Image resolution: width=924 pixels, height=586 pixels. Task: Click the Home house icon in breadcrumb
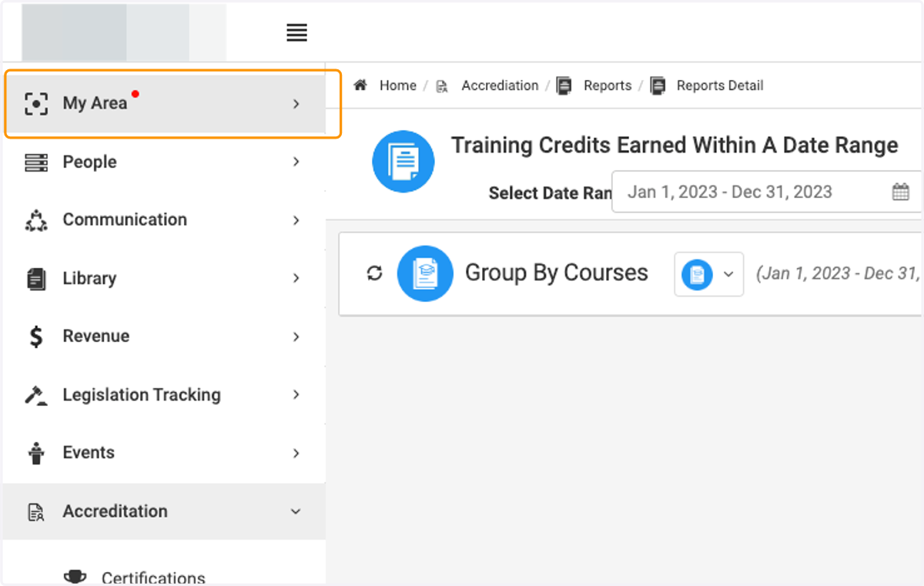pyautogui.click(x=360, y=85)
